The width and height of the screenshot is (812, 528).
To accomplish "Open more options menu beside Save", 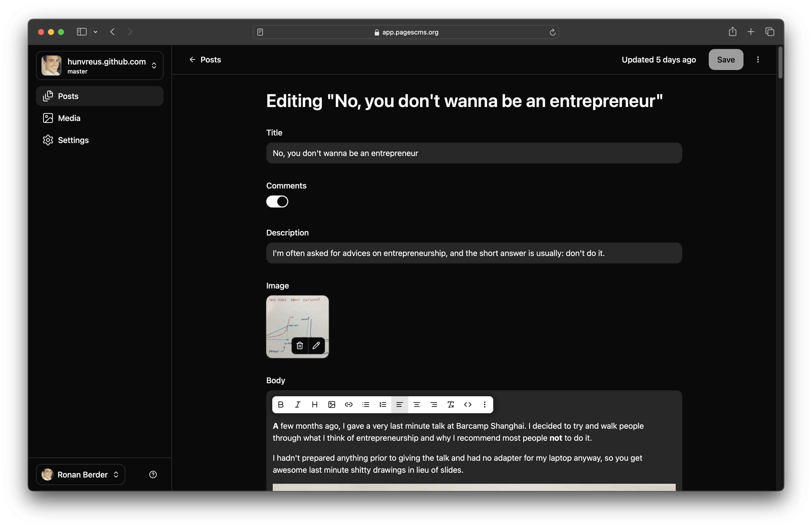I will click(758, 60).
